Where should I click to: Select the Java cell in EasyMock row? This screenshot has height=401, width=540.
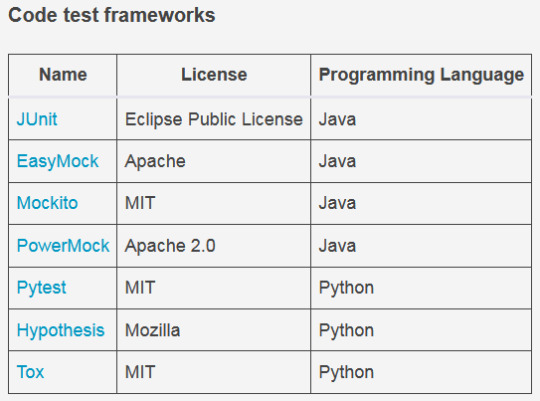click(x=421, y=161)
